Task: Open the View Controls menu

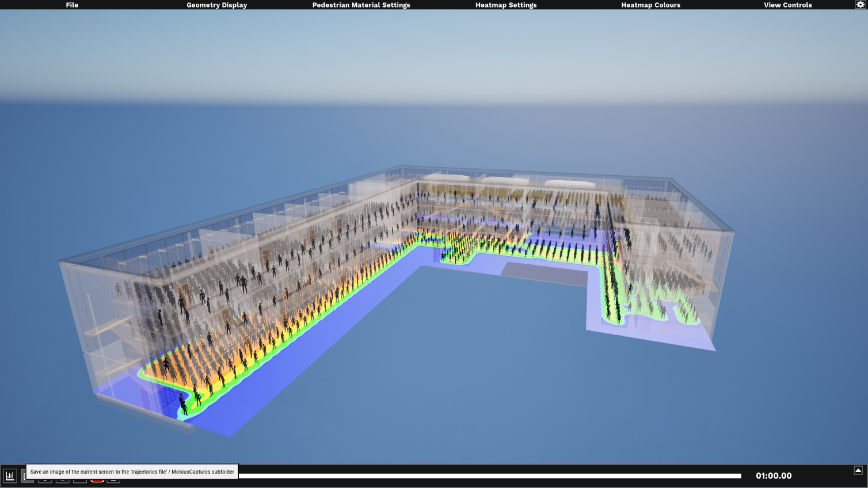Action: [788, 5]
